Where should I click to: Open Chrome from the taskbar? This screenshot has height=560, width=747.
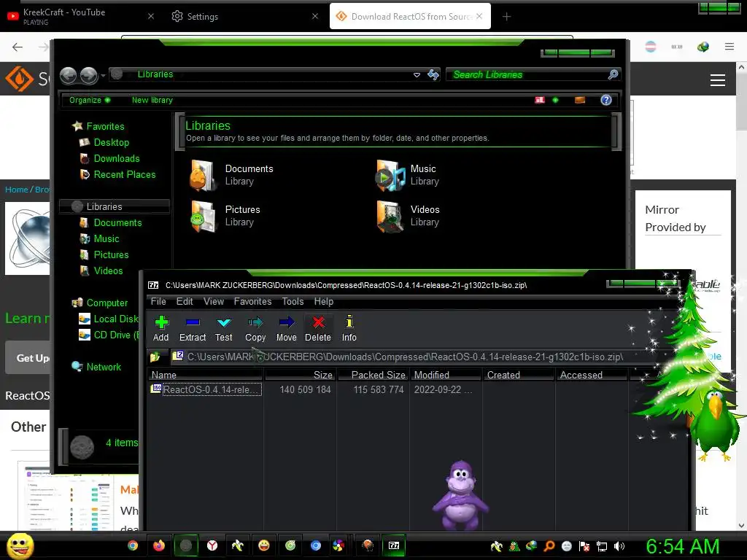click(x=133, y=545)
